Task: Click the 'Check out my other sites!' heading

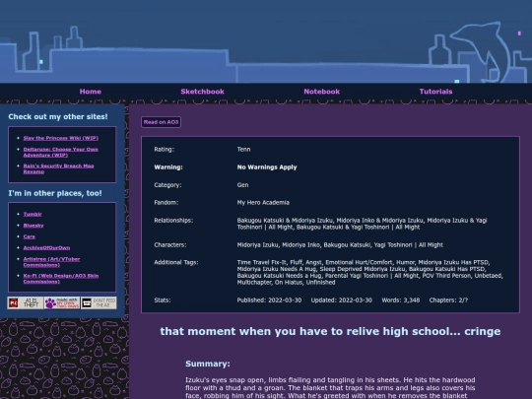Action: click(x=58, y=116)
